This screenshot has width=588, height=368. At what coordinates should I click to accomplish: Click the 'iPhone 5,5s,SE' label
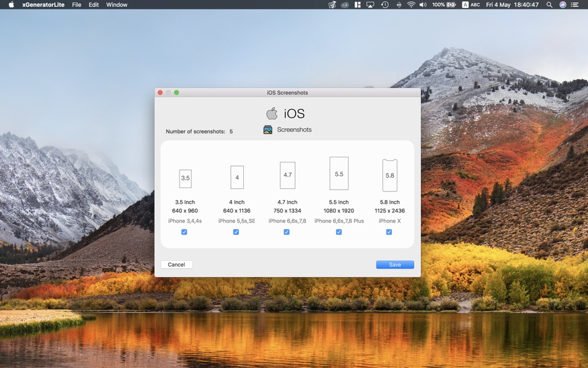pyautogui.click(x=236, y=221)
